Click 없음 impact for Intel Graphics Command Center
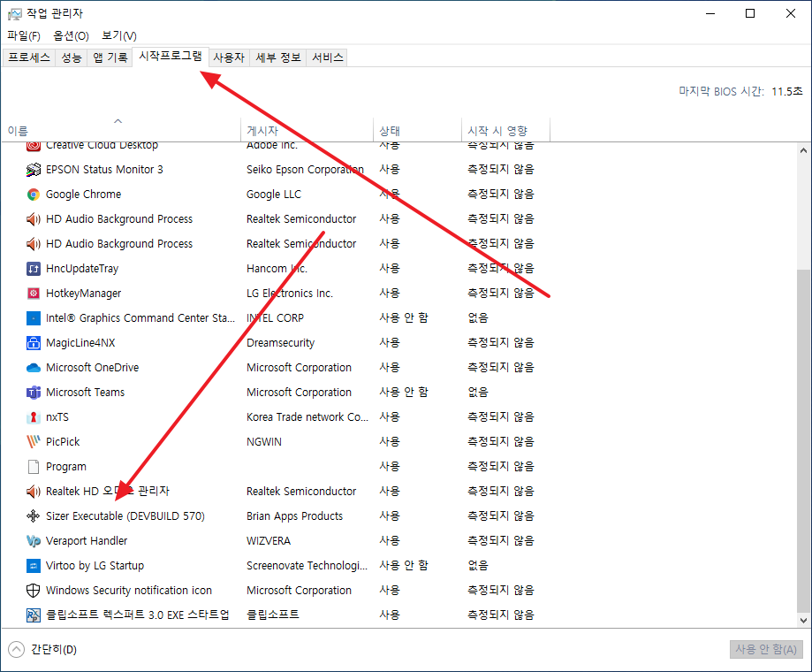812x672 pixels. pos(478,318)
